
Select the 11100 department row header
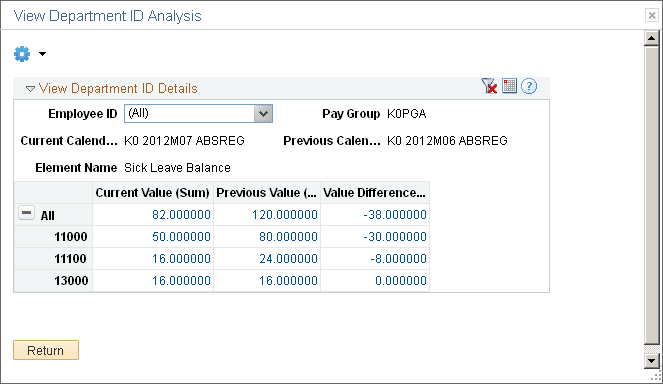tap(53, 258)
